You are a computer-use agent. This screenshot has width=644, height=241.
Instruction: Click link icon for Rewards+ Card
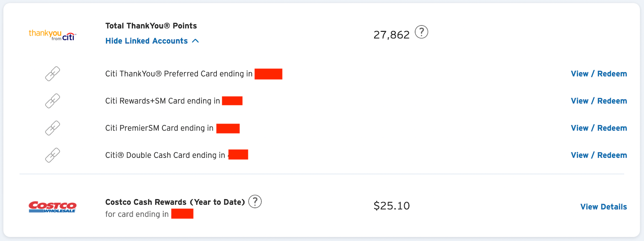(x=53, y=101)
